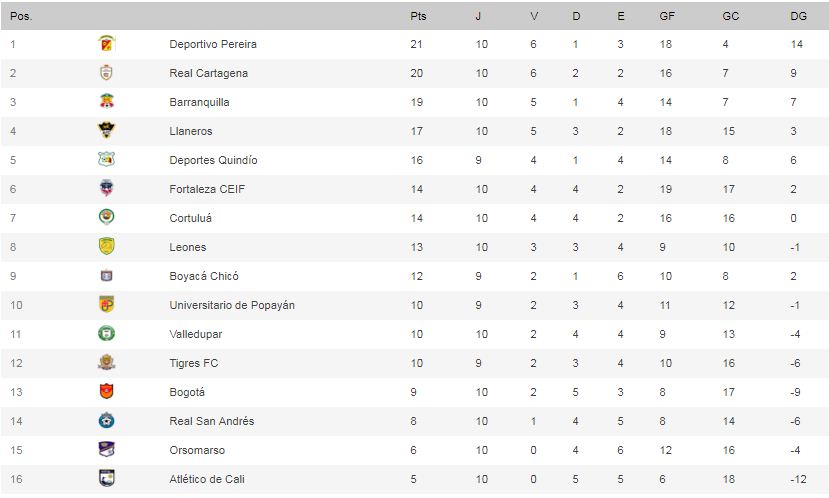The height and width of the screenshot is (498, 829).
Task: Click the Pos. column header
Action: click(x=20, y=16)
